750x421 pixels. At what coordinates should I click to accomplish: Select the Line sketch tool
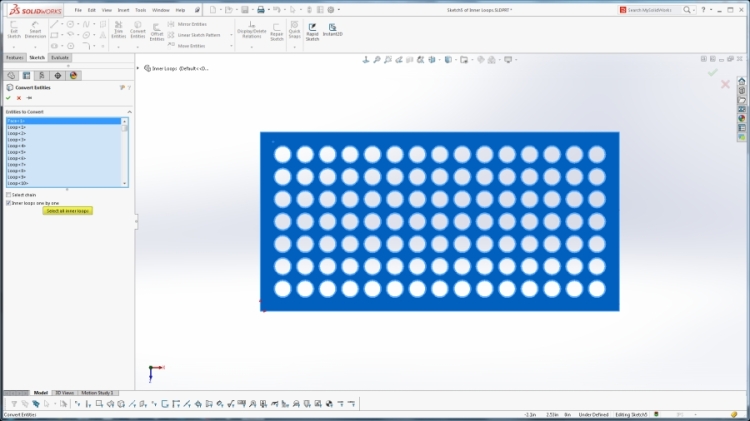54,24
